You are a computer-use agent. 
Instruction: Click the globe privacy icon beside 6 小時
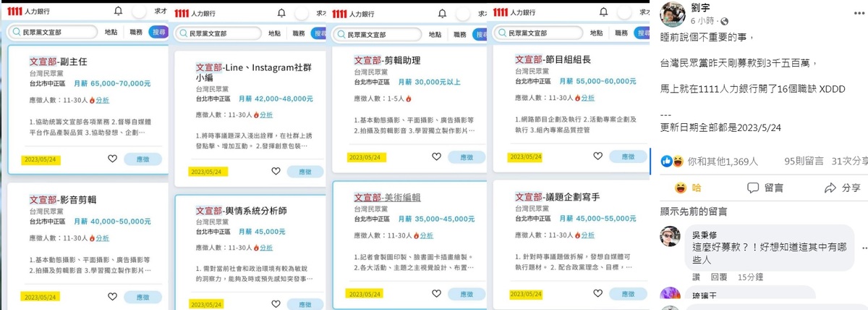click(723, 21)
